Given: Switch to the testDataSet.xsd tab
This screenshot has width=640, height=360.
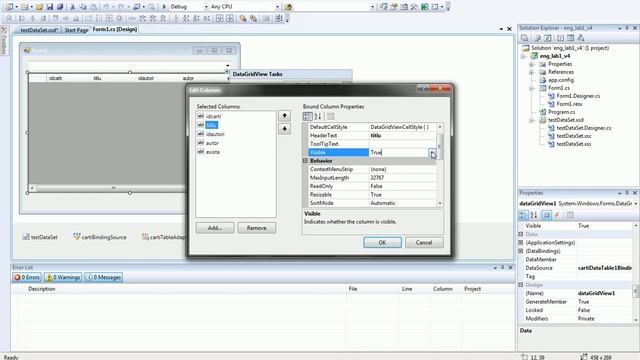Looking at the screenshot, I should pos(39,30).
